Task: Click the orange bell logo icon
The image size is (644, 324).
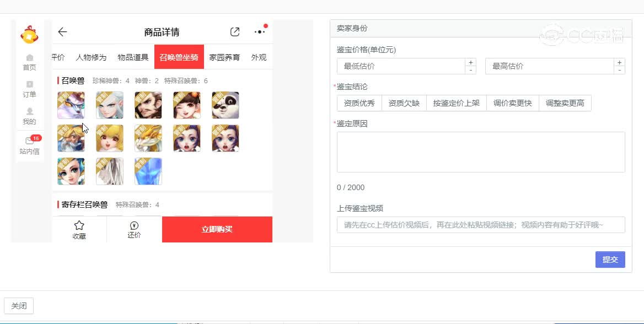Action: point(29,35)
